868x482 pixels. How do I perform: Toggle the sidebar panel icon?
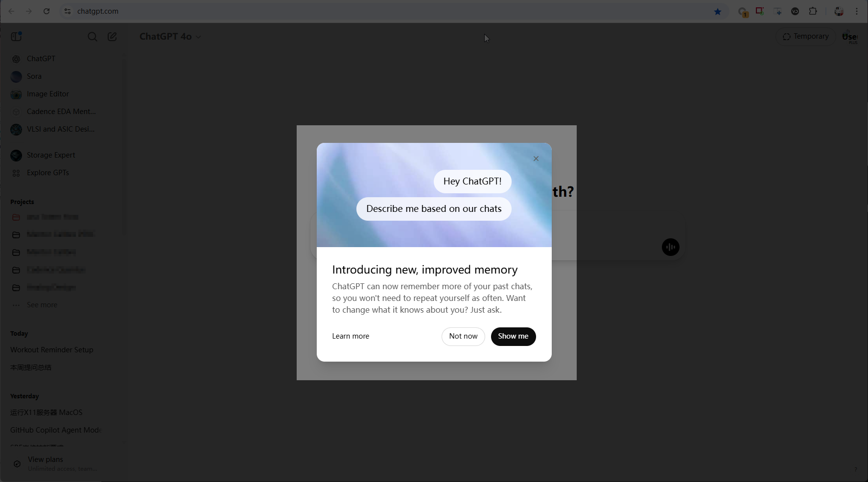(x=16, y=36)
